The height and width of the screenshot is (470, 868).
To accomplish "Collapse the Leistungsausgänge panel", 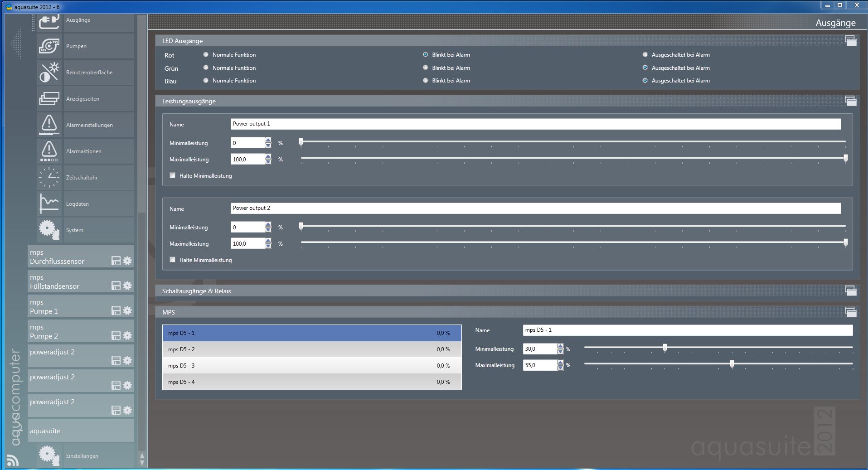I will (850, 101).
